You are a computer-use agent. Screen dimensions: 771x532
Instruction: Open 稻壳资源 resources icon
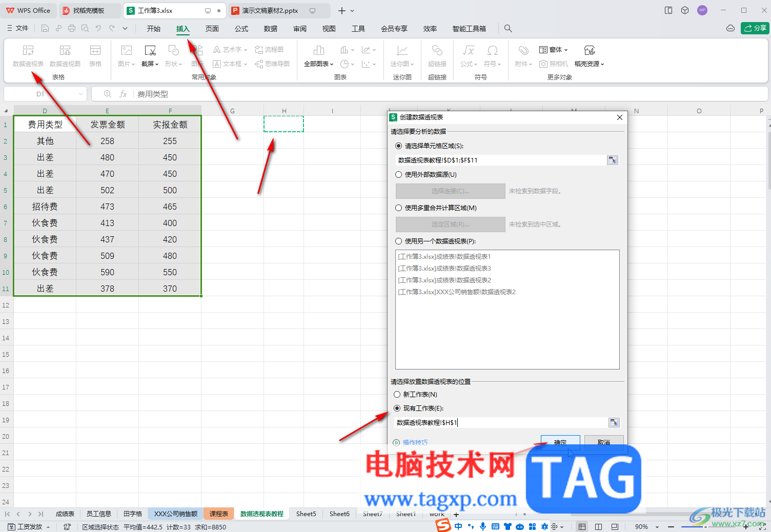(x=589, y=55)
